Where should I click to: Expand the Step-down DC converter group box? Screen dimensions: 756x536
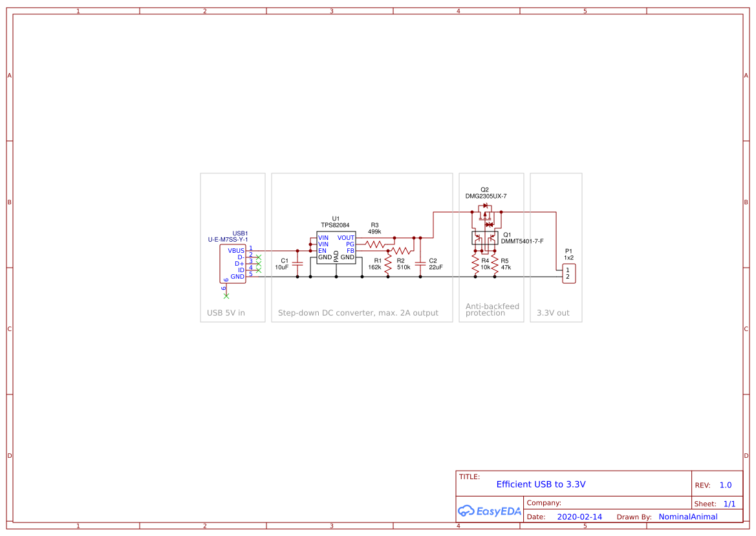(x=359, y=312)
